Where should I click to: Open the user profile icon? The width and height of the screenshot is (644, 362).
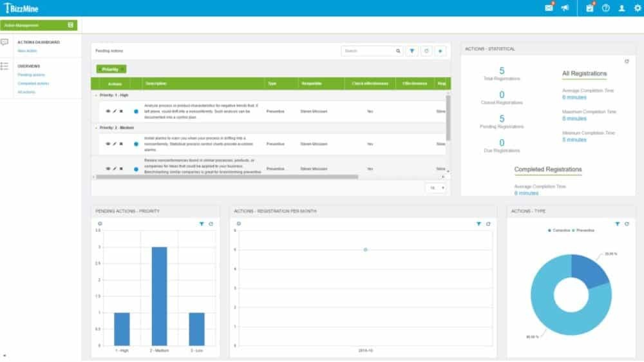pyautogui.click(x=621, y=8)
